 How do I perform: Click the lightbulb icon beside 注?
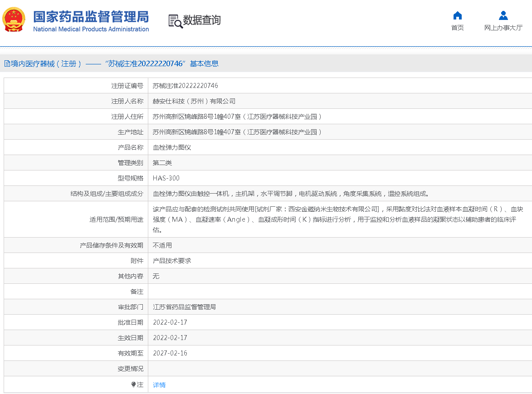tap(133, 384)
